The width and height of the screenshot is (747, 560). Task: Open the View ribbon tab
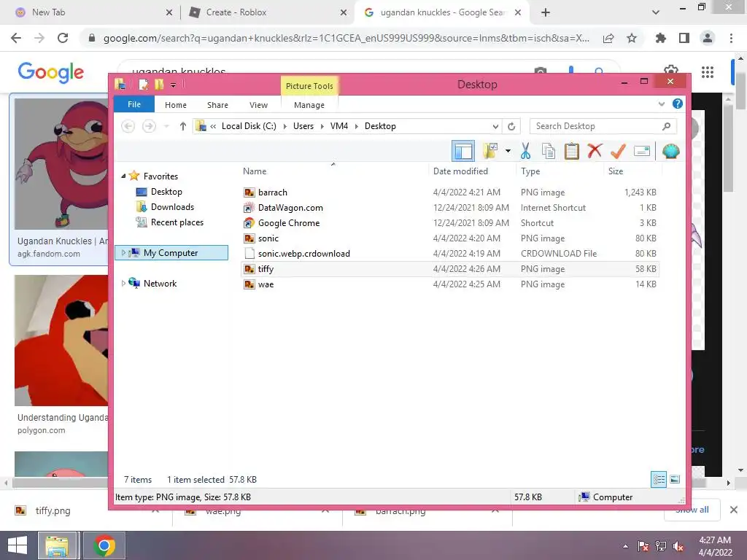(258, 105)
